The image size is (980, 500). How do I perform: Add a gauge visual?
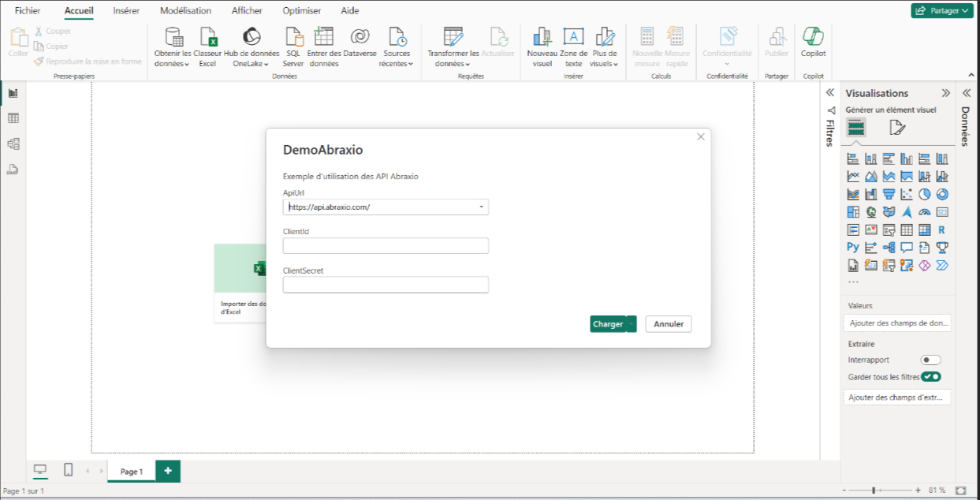(x=924, y=212)
